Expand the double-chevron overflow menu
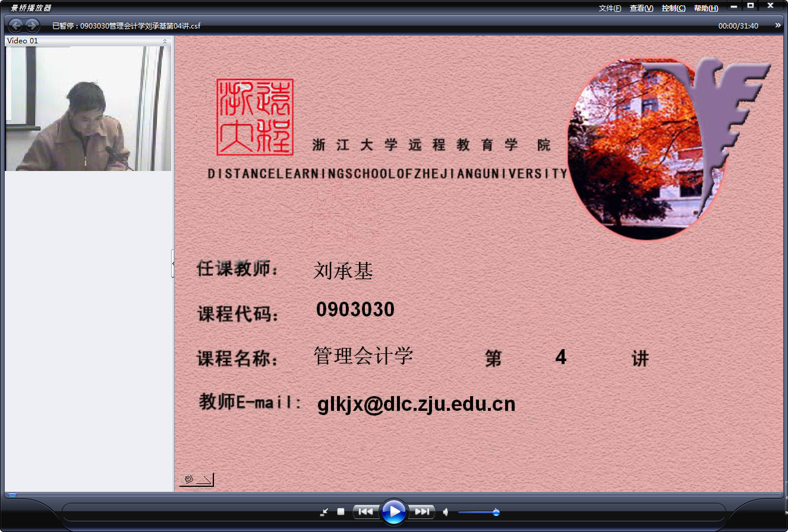 pos(778,26)
